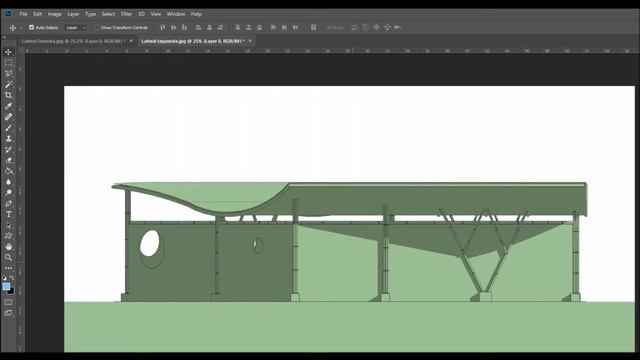Open the Edit Toolbar three-dots button
The image size is (640, 360).
tap(8, 268)
